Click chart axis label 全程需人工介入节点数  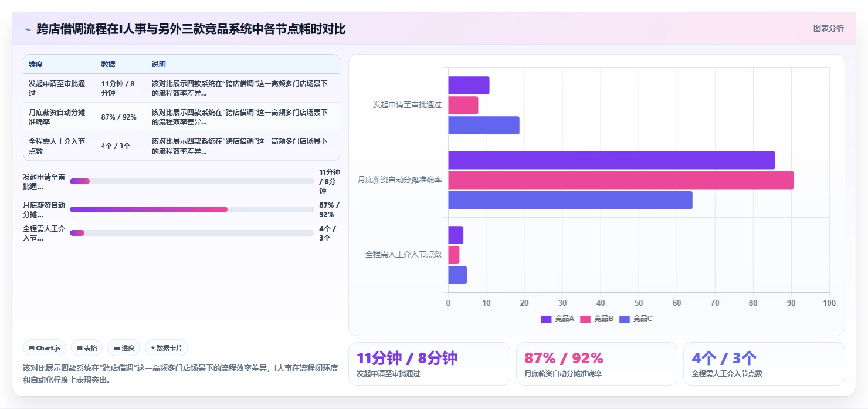click(404, 255)
